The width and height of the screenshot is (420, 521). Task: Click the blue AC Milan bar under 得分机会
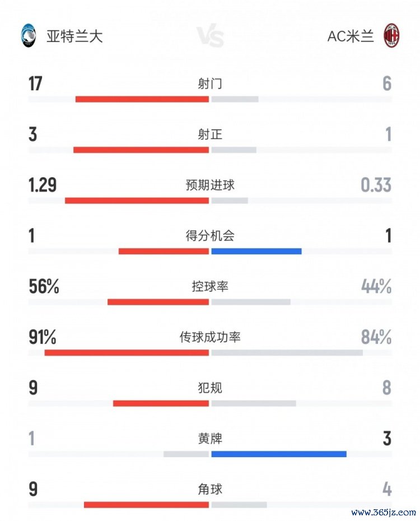[x=256, y=251]
